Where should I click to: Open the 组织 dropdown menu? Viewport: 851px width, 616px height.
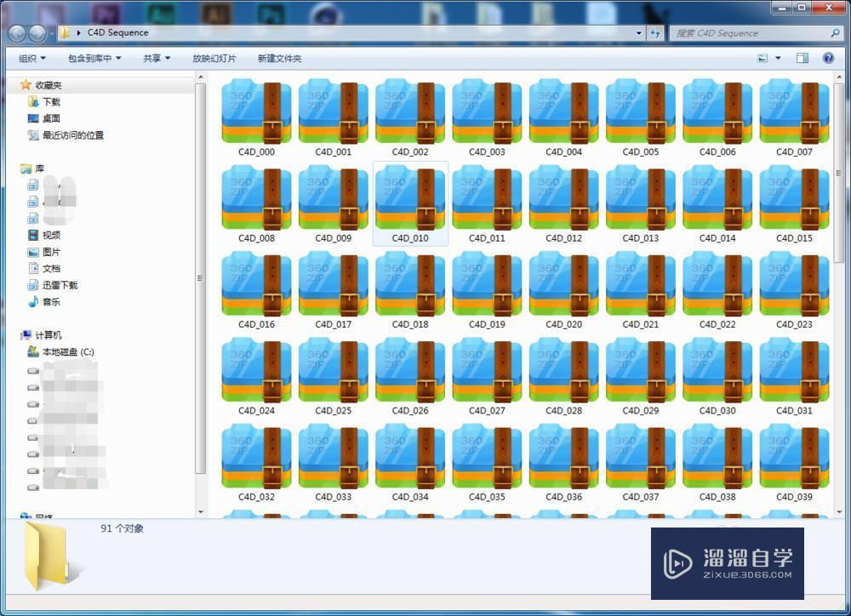[32, 58]
